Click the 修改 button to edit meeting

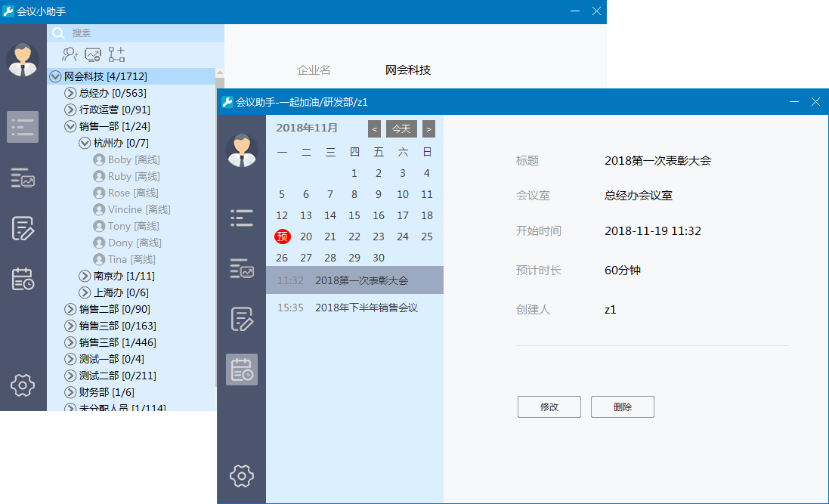pyautogui.click(x=549, y=407)
